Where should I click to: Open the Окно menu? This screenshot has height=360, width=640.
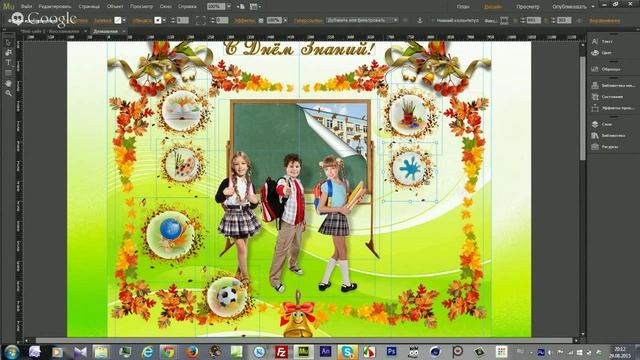click(x=166, y=7)
